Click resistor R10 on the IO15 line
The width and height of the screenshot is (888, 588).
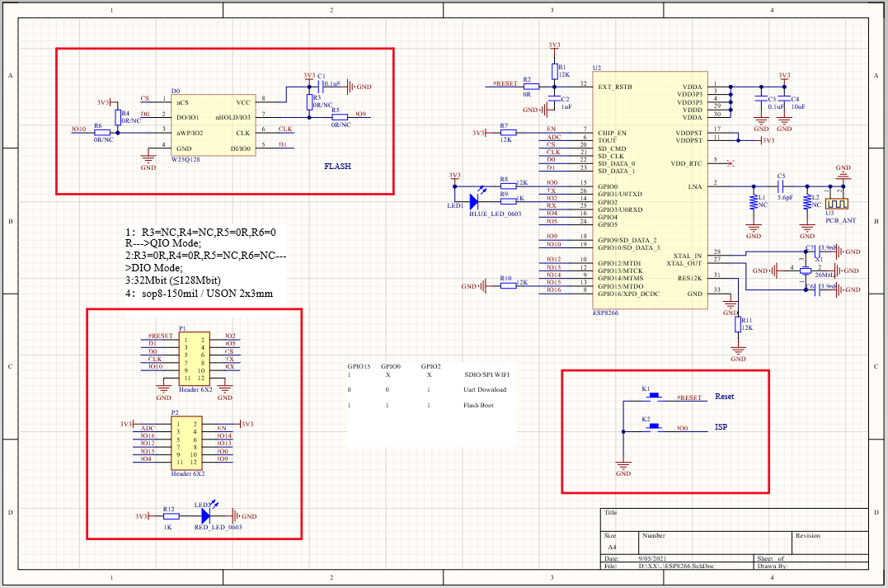[509, 285]
